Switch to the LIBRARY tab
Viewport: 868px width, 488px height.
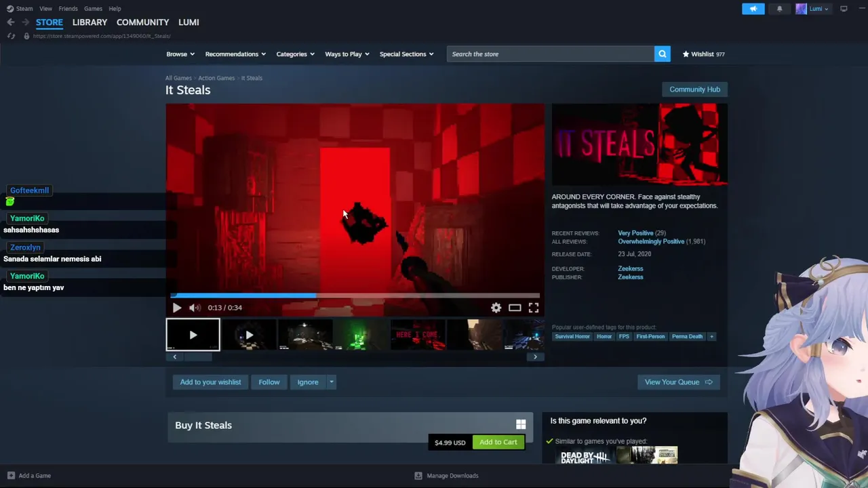point(90,22)
